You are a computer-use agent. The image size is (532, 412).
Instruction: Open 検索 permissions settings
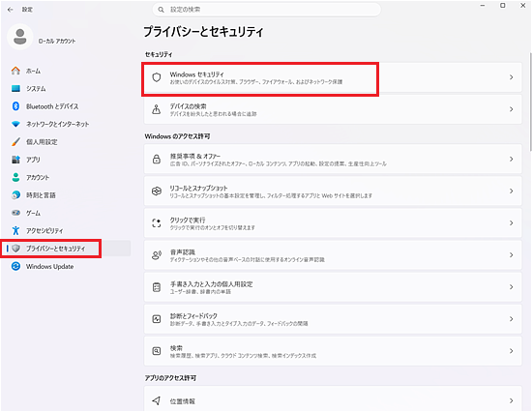(x=333, y=351)
